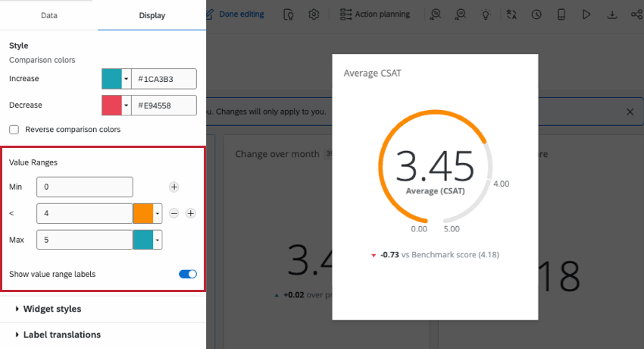
Task: Remove the less-than 4 value range
Action: [174, 213]
